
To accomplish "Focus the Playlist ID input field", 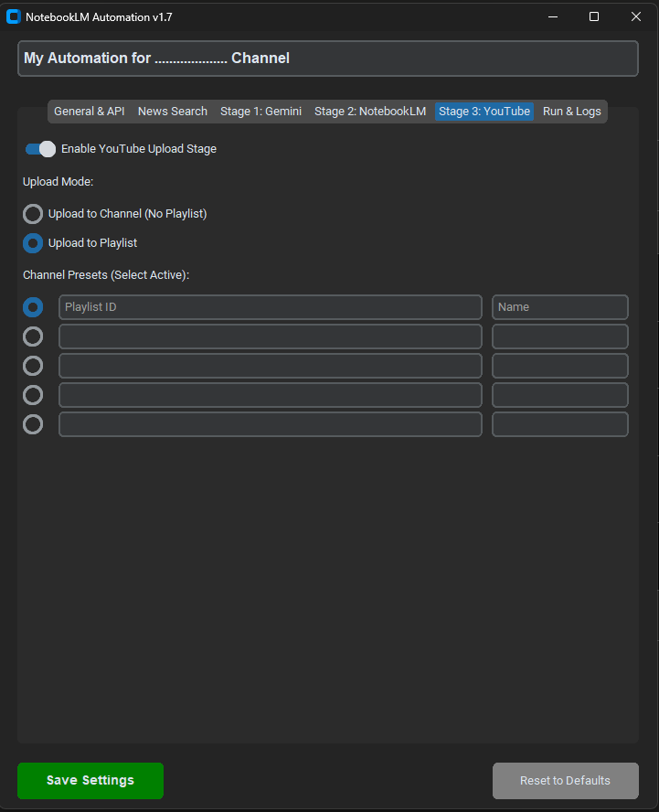I will (271, 307).
